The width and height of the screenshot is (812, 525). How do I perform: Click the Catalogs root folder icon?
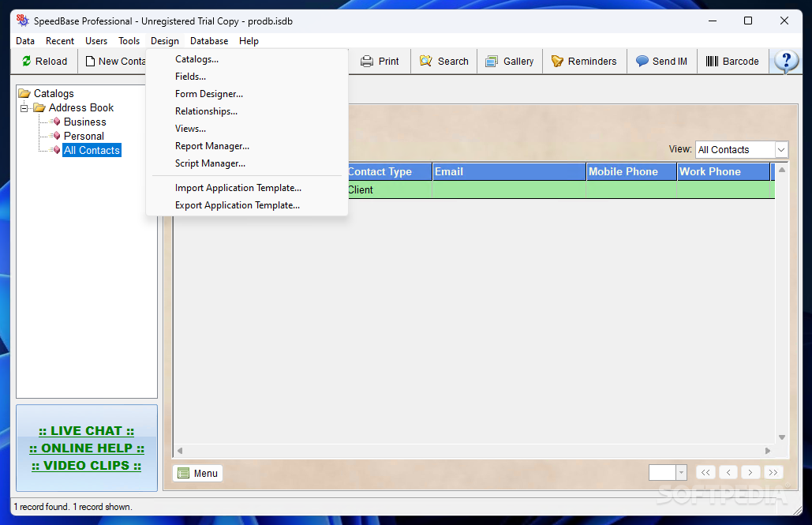pos(24,93)
